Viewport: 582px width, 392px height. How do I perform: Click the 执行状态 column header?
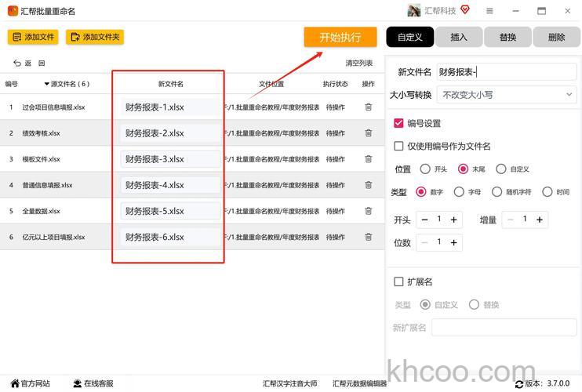[336, 84]
